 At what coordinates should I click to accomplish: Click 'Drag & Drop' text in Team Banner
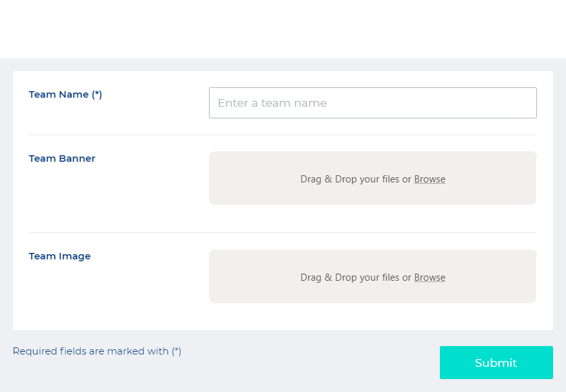[327, 179]
